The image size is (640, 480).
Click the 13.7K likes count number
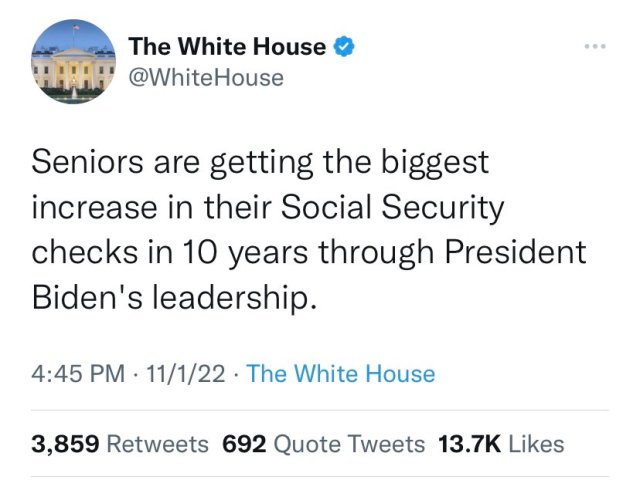(469, 444)
